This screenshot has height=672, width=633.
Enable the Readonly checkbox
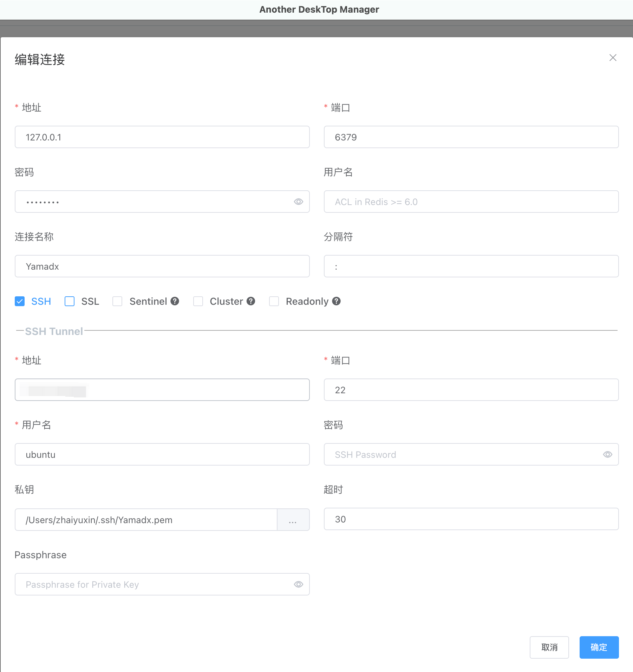pos(274,301)
